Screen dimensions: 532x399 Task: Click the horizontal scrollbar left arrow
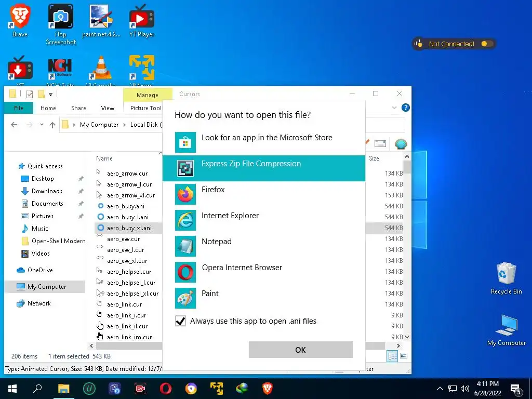(91, 345)
